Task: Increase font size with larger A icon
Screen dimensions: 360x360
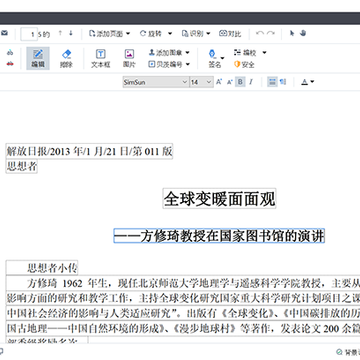Action: click(x=219, y=82)
